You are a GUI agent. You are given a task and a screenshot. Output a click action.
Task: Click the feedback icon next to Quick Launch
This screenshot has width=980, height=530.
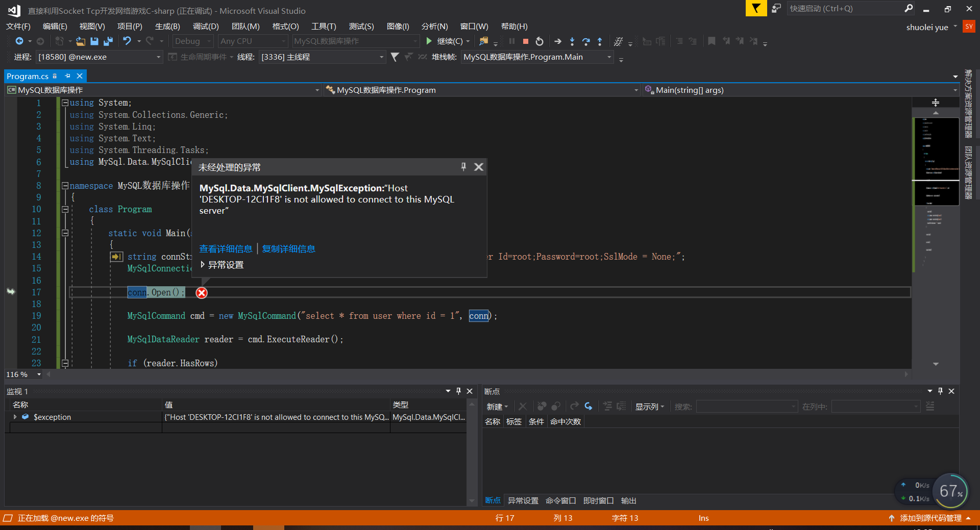tap(776, 8)
